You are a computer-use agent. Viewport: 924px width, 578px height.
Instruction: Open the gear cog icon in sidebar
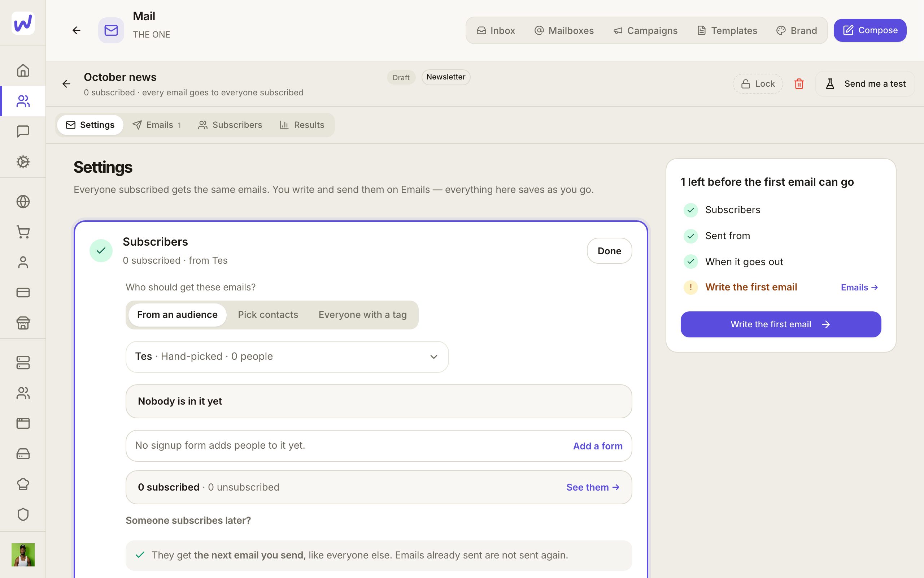click(23, 162)
